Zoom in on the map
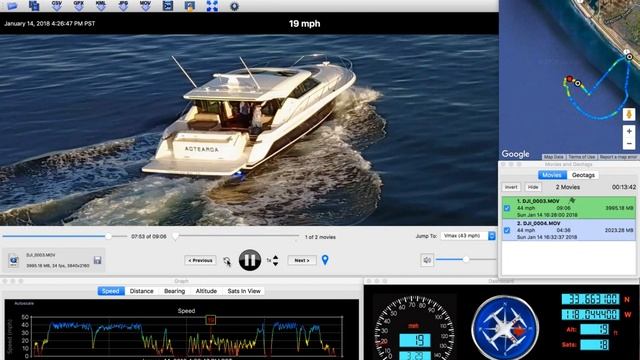Viewport: 640px width, 360px height. [x=629, y=131]
